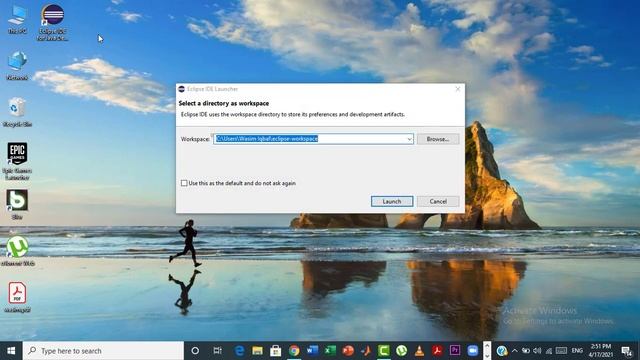
Task: Open Eclipse IDE desktop shortcut
Action: [x=52, y=22]
